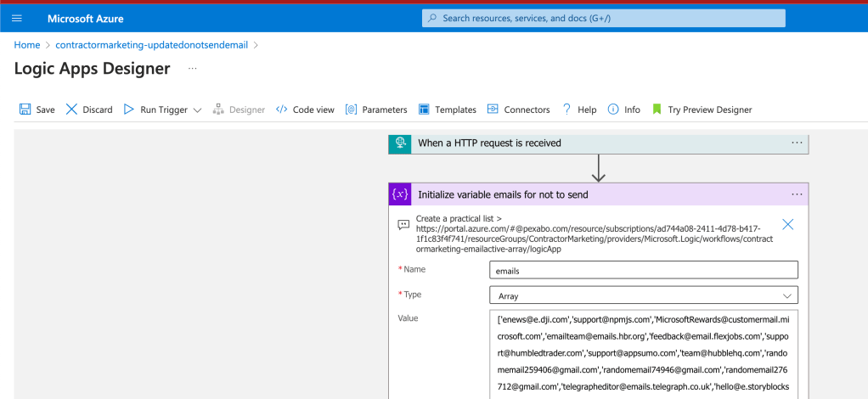Click the Value field label
868x399 pixels.
click(408, 318)
